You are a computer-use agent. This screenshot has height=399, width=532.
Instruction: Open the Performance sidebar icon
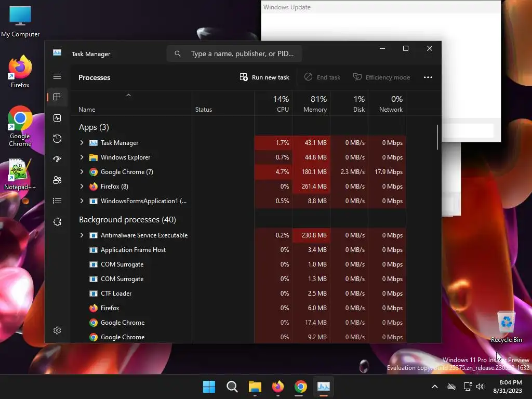tap(57, 118)
